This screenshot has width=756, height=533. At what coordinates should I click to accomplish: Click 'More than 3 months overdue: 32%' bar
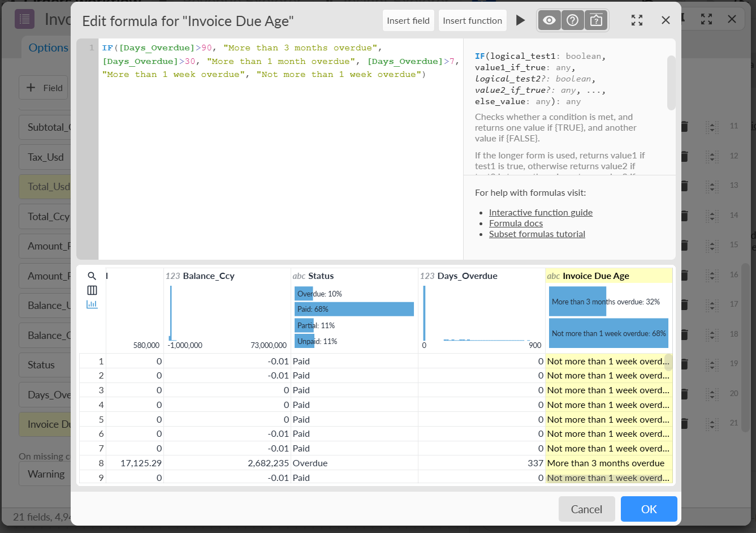(578, 302)
